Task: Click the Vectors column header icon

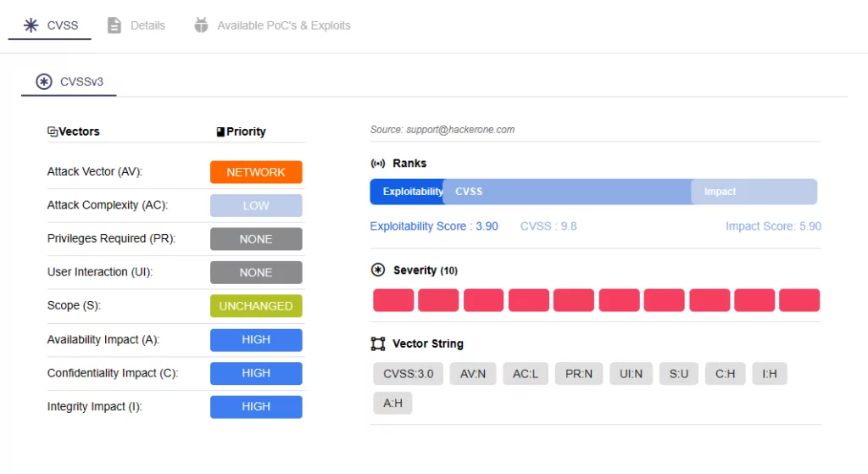Action: click(x=53, y=131)
